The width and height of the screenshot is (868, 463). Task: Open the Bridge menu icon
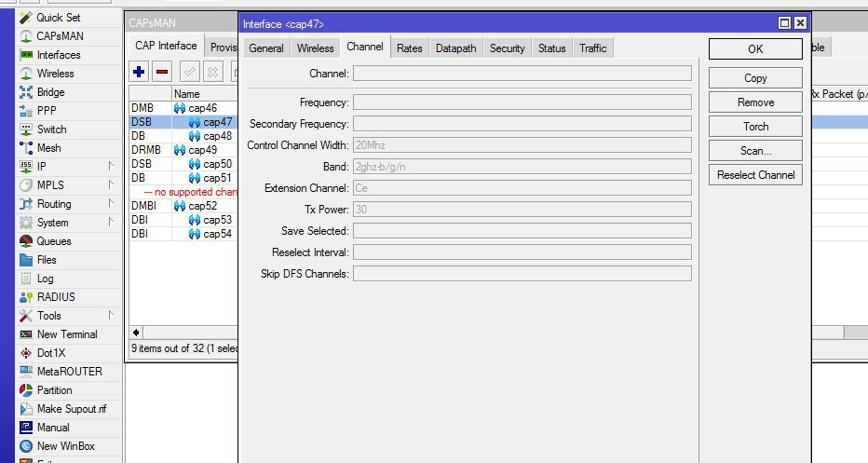point(26,92)
